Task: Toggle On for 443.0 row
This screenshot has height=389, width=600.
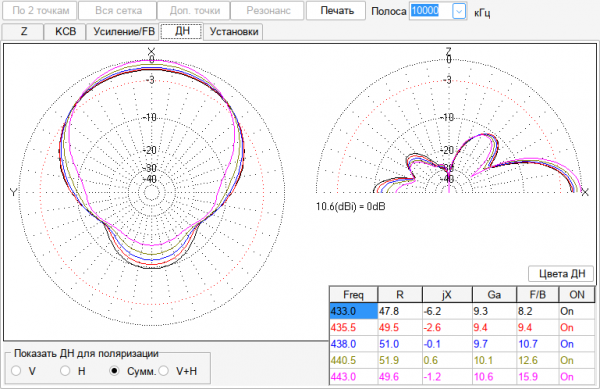Action: pyautogui.click(x=577, y=377)
